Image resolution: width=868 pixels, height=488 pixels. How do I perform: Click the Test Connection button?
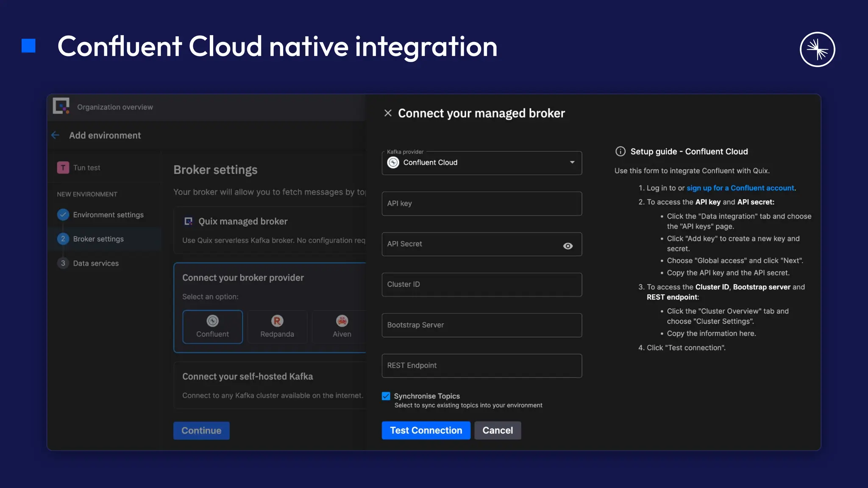click(x=426, y=430)
